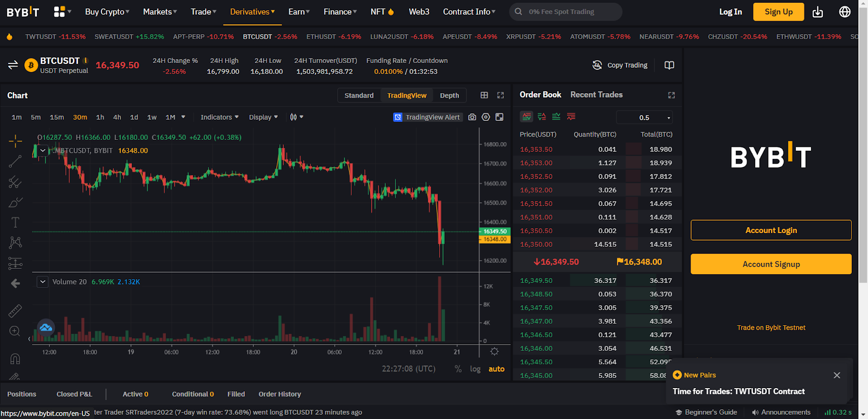Take a chart snapshot with camera icon
This screenshot has height=419, width=868.
coord(472,117)
